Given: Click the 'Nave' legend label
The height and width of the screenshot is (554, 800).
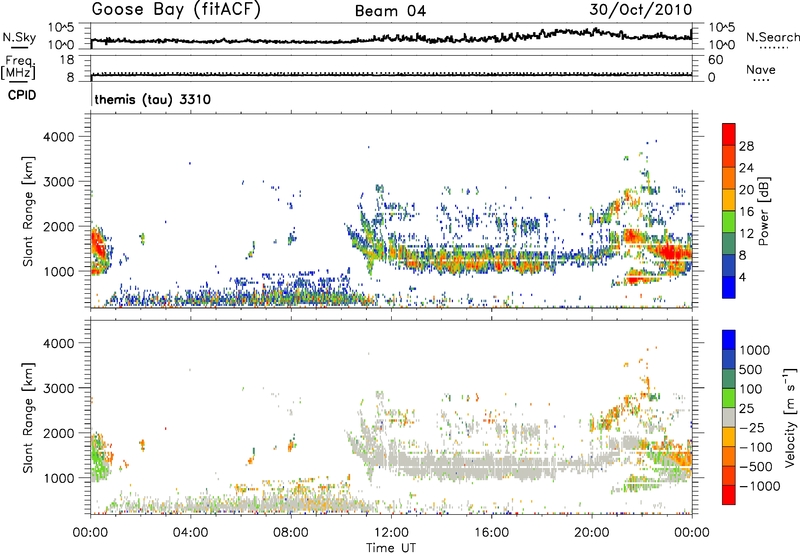Looking at the screenshot, I should pos(760,69).
